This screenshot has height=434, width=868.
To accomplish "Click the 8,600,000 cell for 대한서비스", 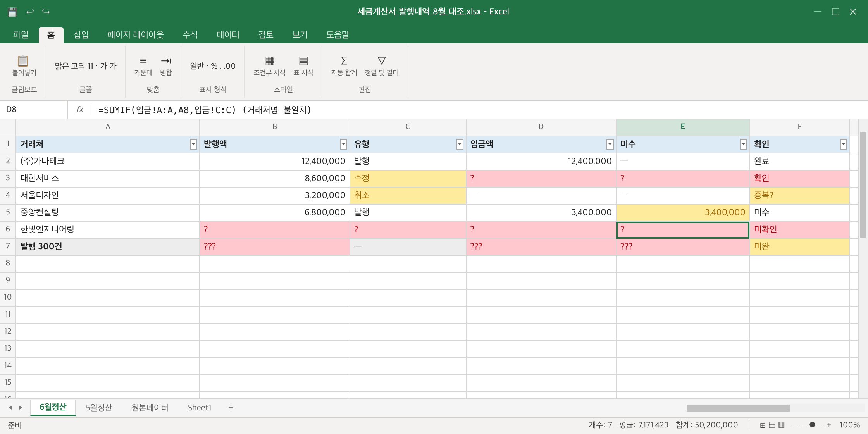I will tap(275, 178).
